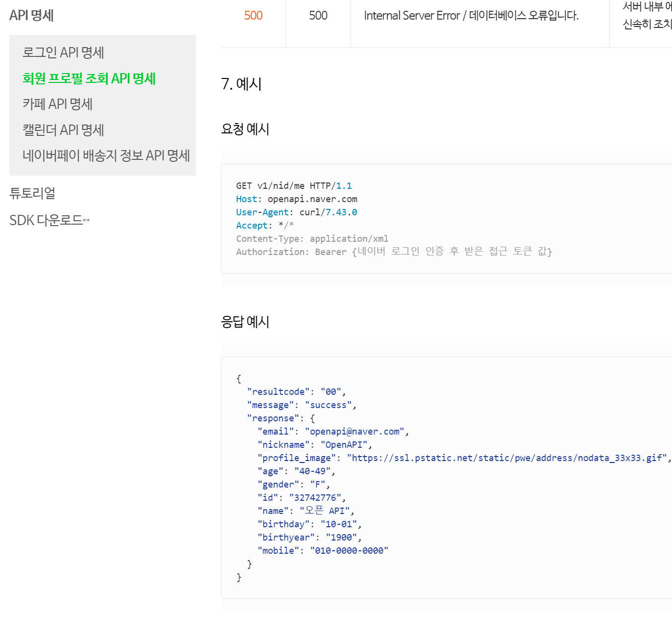Screen dimensions: 672x643
Task: Click the Internal Server Error message cell
Action: [471, 16]
